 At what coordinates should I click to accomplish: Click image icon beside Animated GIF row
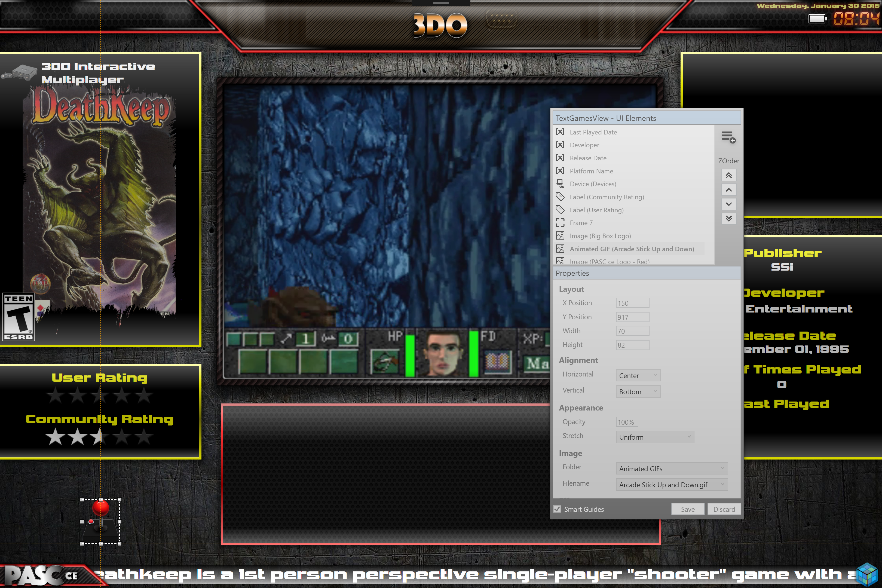(560, 249)
